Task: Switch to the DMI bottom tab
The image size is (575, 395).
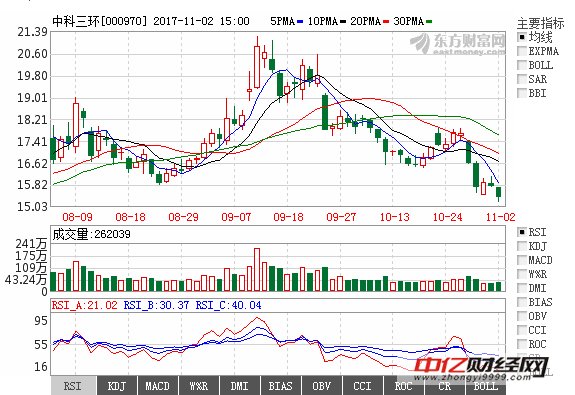Action: point(239,386)
